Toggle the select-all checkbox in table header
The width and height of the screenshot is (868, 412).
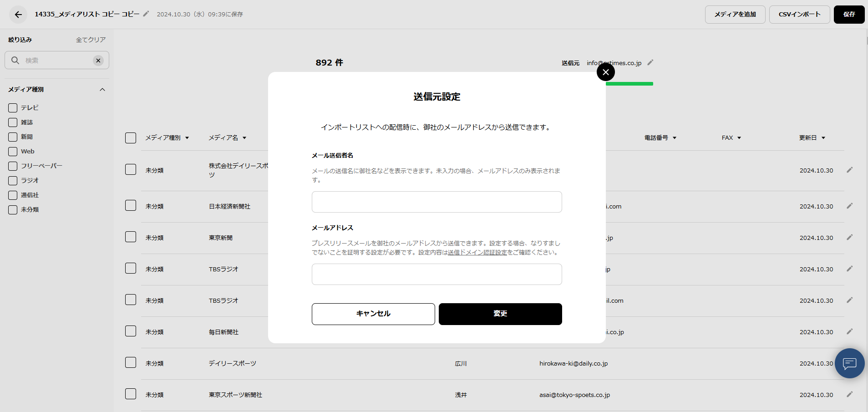tap(131, 138)
